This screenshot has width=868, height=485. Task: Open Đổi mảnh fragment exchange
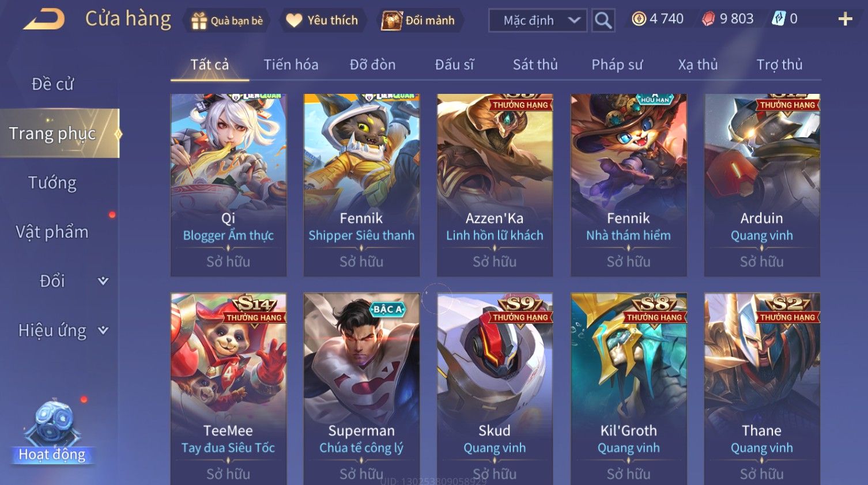pos(391,21)
